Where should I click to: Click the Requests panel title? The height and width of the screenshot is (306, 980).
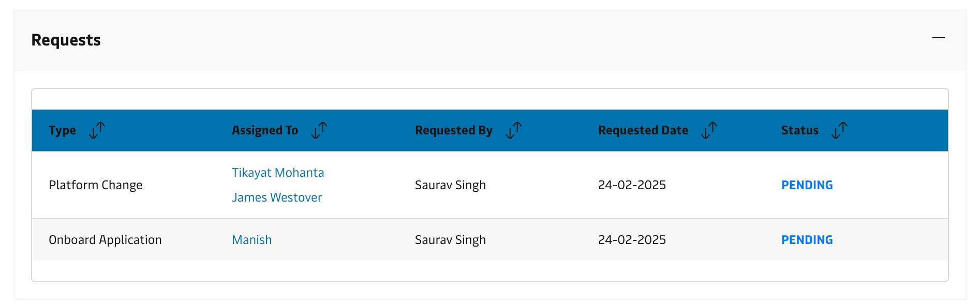click(x=66, y=40)
